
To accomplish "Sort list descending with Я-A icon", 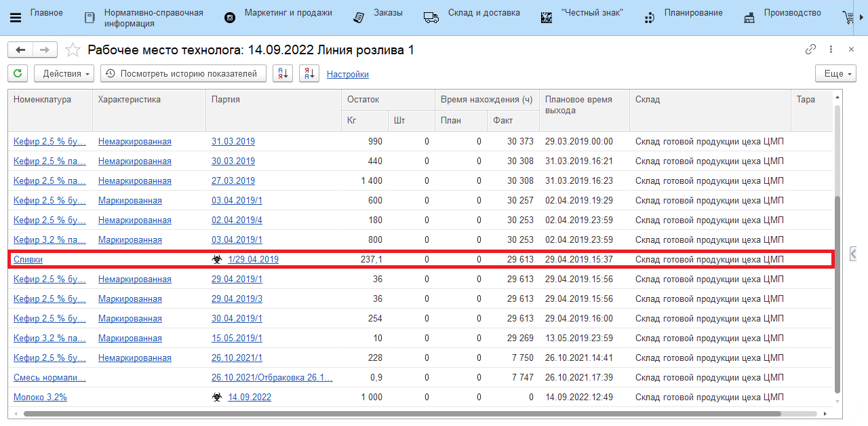I will 309,74.
